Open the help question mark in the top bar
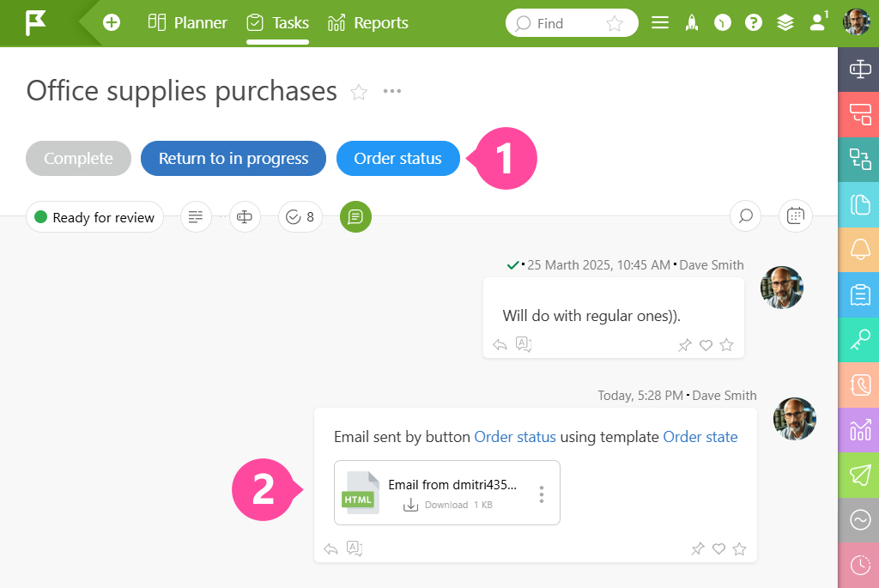Image resolution: width=879 pixels, height=588 pixels. [x=754, y=22]
